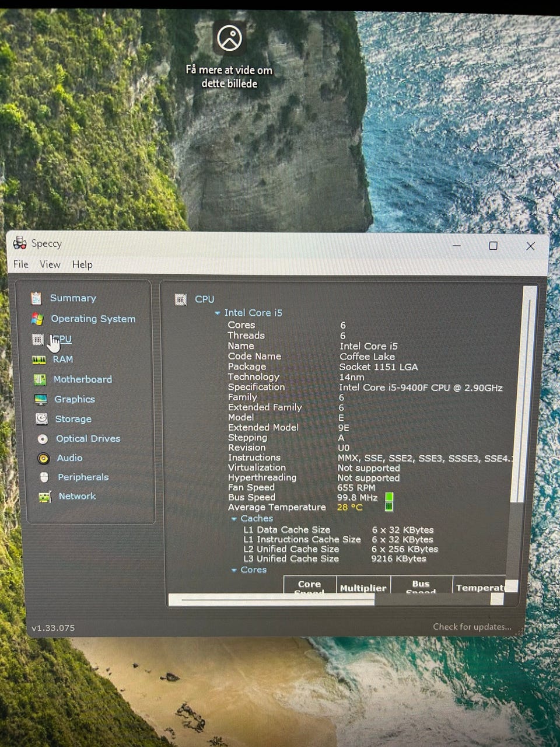Click the Hyperthreading Not supported value

[369, 478]
